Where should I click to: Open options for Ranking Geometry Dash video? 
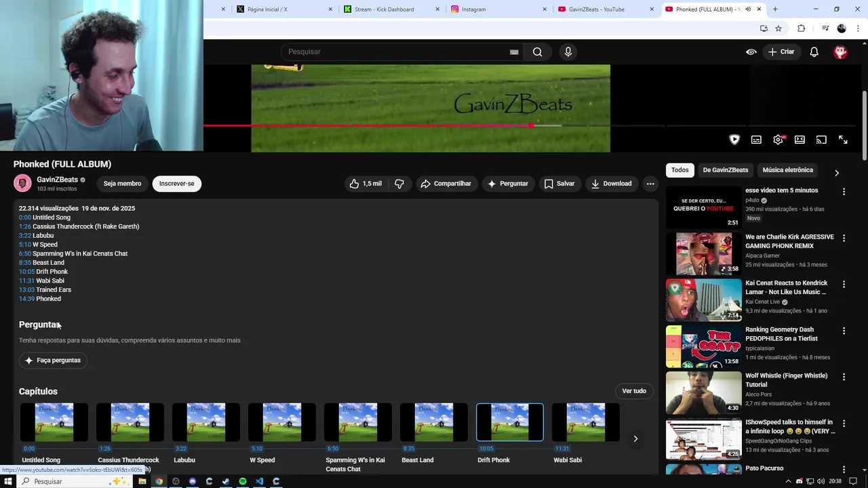(844, 331)
